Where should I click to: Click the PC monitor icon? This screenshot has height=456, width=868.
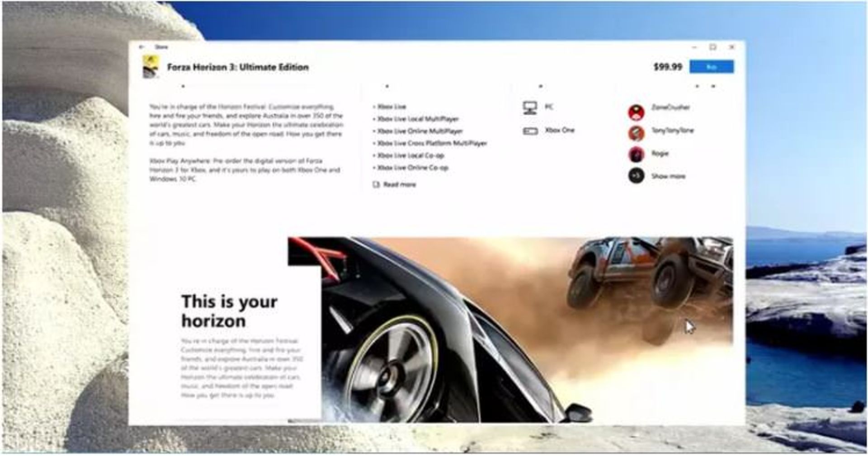pos(530,108)
